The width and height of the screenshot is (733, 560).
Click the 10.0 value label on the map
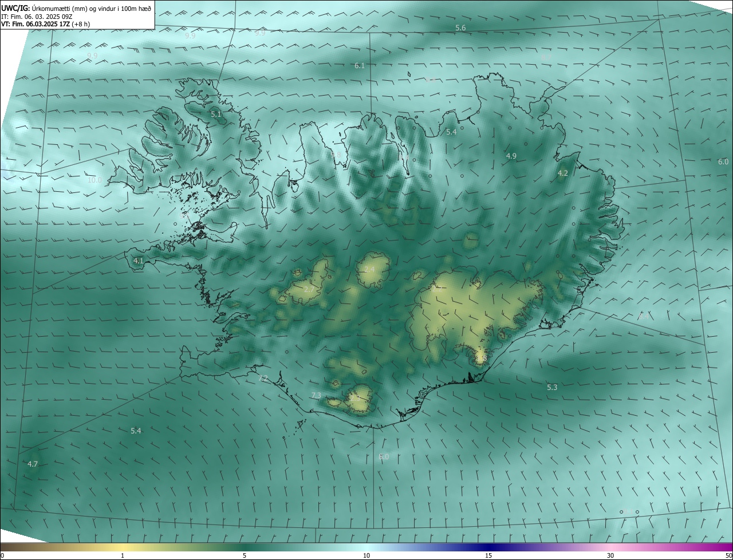coord(94,180)
